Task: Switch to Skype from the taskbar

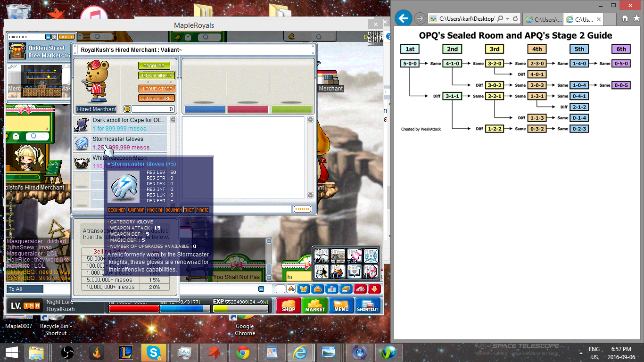Action: pyautogui.click(x=154, y=352)
